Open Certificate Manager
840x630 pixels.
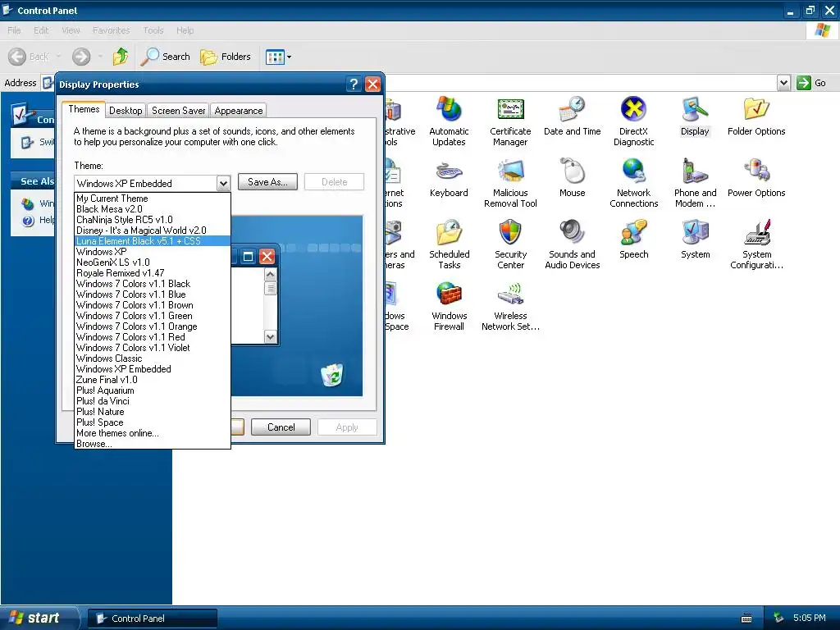click(510, 121)
